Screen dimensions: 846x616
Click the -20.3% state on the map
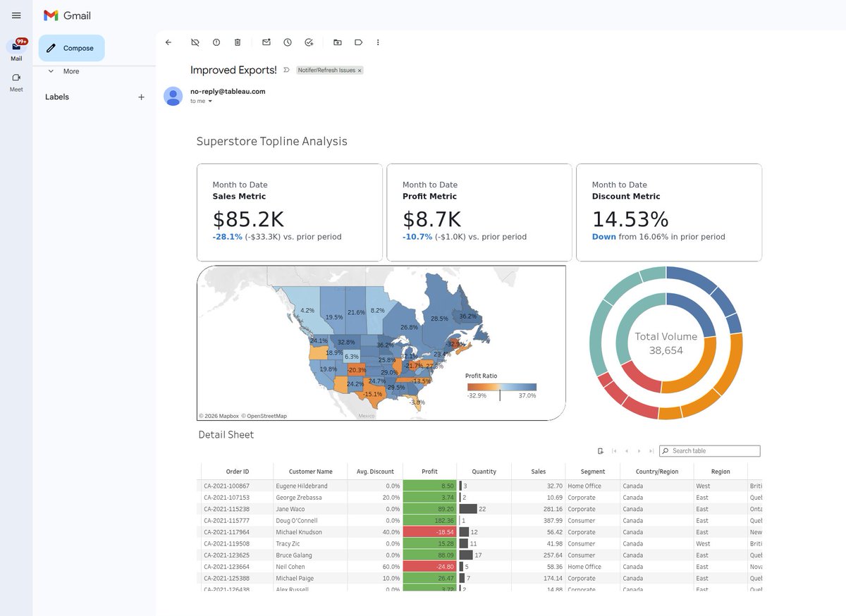coord(357,370)
